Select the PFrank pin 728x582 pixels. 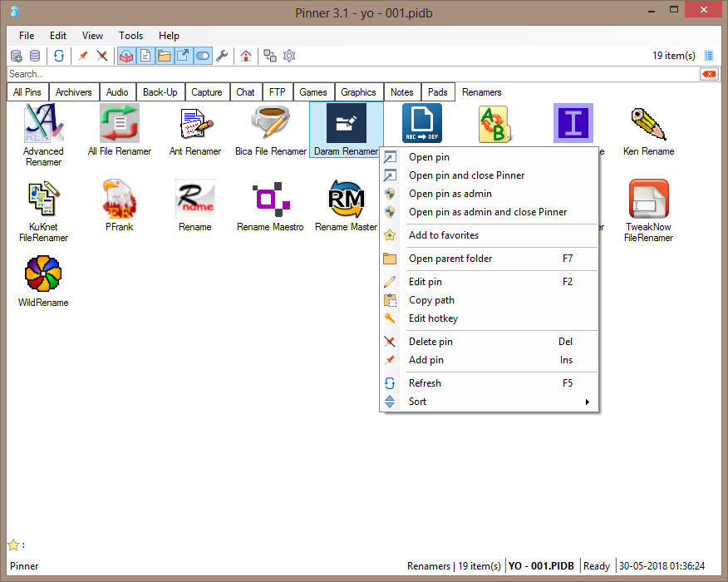pyautogui.click(x=120, y=205)
